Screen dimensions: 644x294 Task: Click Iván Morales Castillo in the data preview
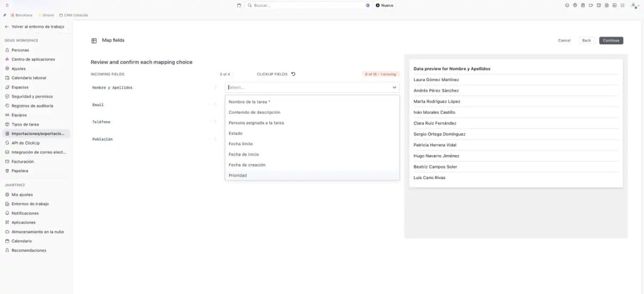[x=434, y=112]
